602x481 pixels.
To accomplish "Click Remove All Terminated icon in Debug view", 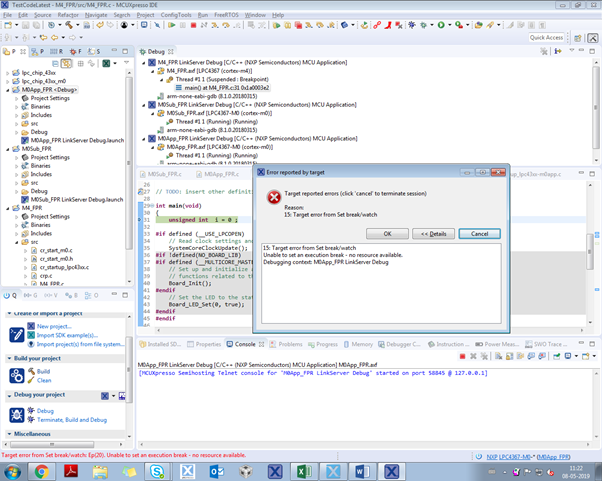I will click(544, 51).
